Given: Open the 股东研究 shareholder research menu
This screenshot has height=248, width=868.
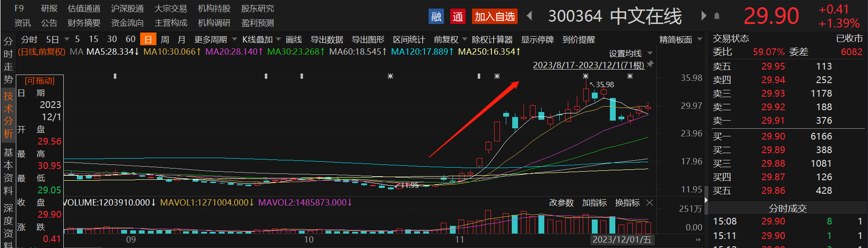Looking at the screenshot, I should [258, 9].
